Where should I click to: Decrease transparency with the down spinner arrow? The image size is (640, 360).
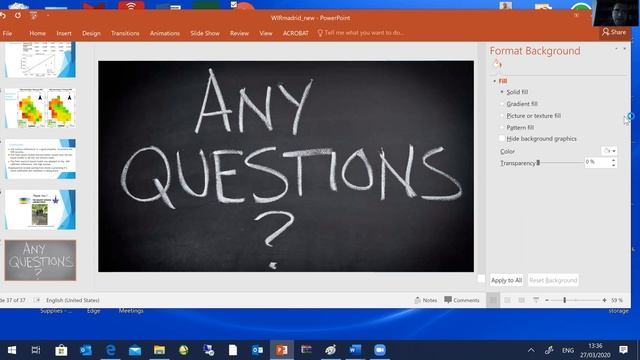[613, 165]
